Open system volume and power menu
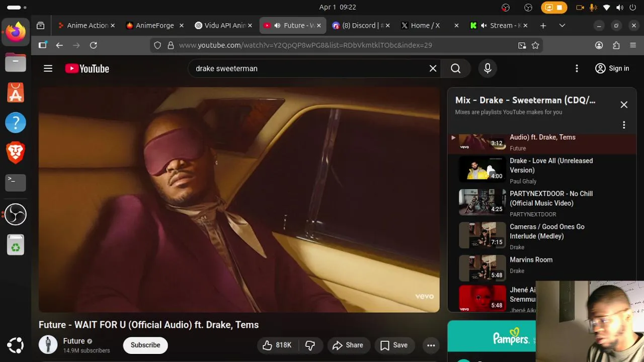 pyautogui.click(x=620, y=8)
